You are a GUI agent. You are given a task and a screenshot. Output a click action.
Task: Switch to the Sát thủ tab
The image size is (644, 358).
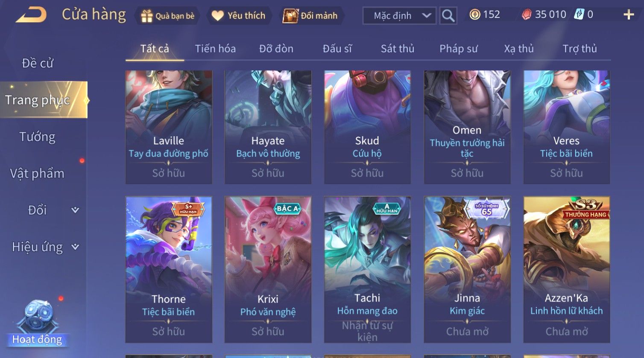click(x=398, y=49)
